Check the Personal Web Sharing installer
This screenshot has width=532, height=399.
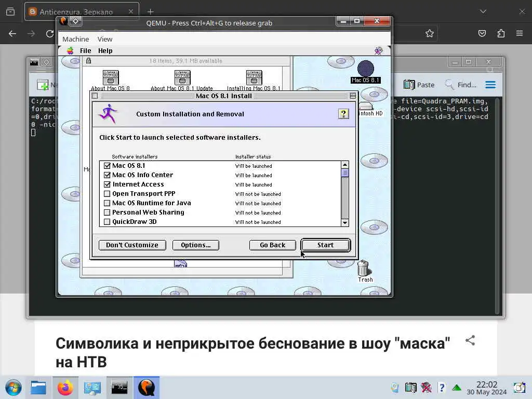point(107,212)
